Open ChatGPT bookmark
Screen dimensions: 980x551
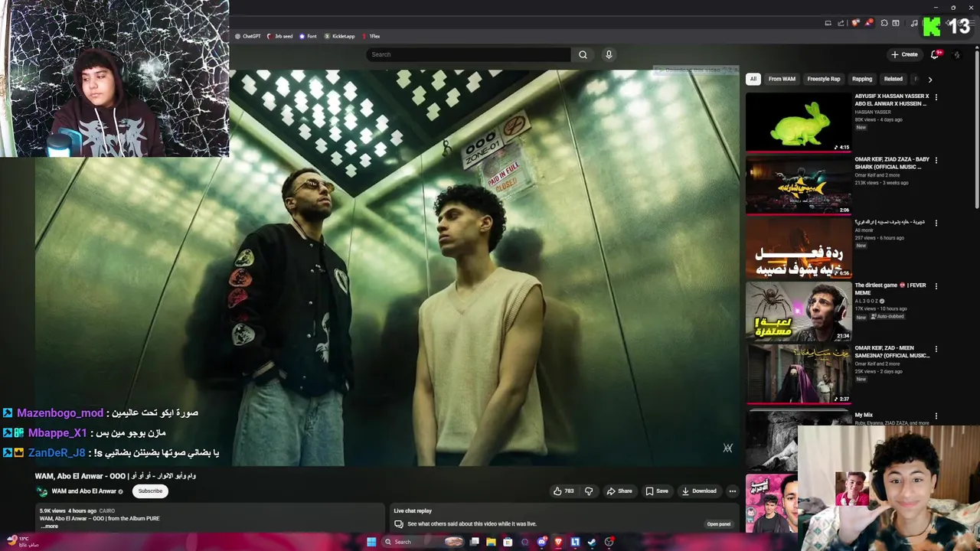[x=247, y=36]
